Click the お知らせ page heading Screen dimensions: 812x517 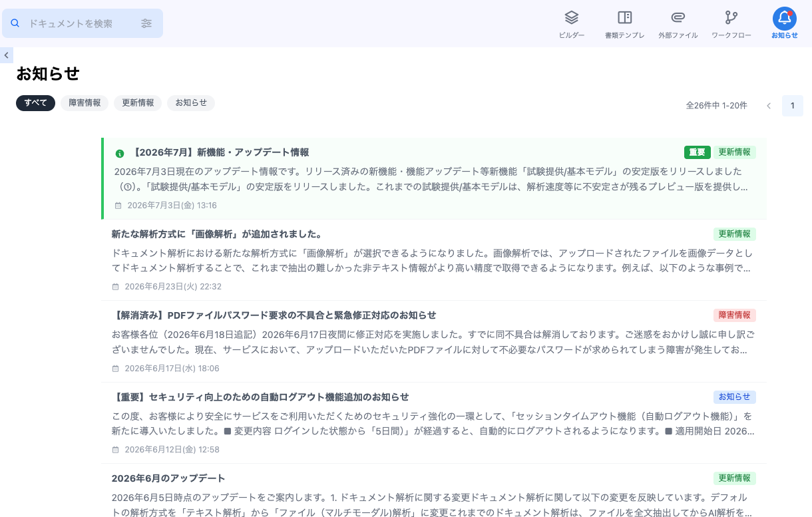point(48,74)
